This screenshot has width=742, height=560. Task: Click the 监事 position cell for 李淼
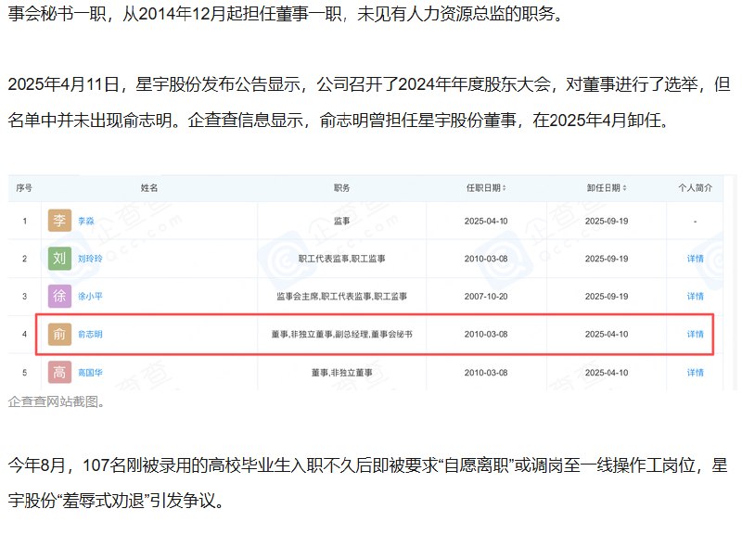[341, 221]
